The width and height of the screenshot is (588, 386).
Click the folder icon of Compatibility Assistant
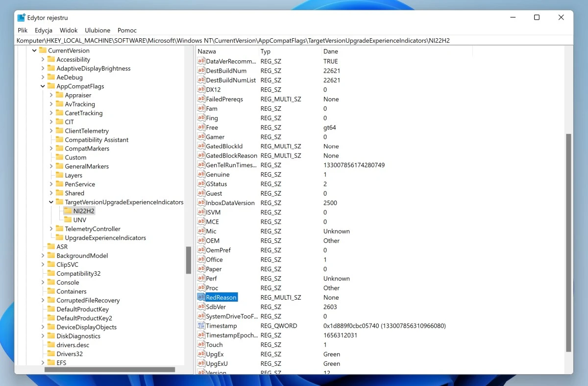coord(59,140)
